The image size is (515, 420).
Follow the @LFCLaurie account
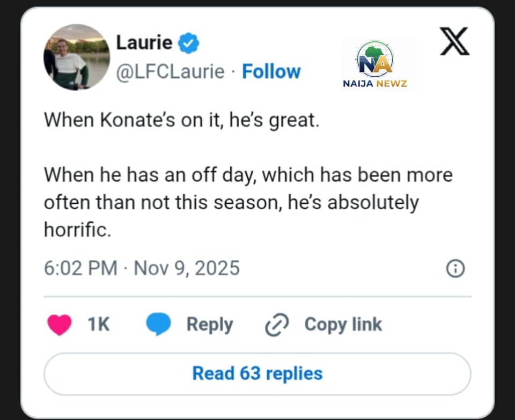[271, 71]
